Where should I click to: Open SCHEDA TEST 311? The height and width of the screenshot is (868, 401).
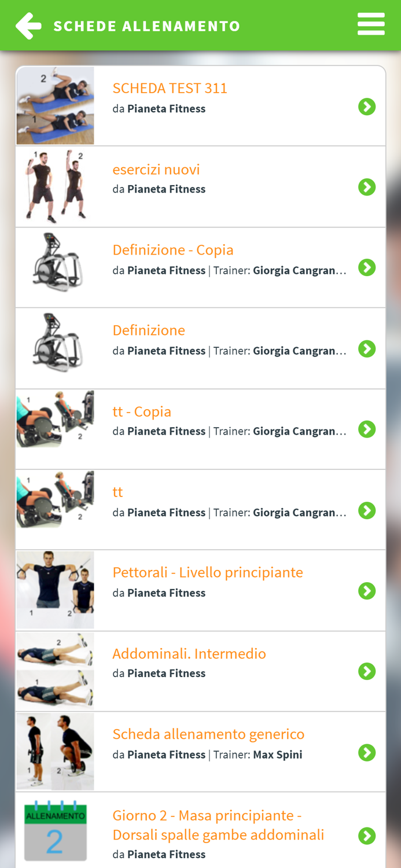click(171, 88)
